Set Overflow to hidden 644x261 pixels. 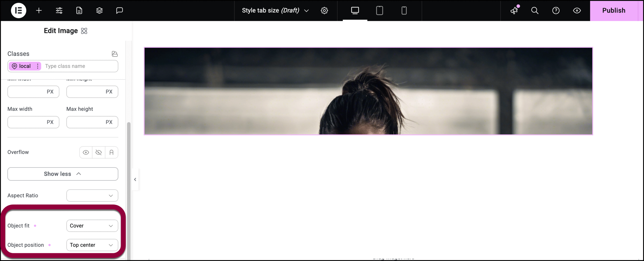(99, 152)
